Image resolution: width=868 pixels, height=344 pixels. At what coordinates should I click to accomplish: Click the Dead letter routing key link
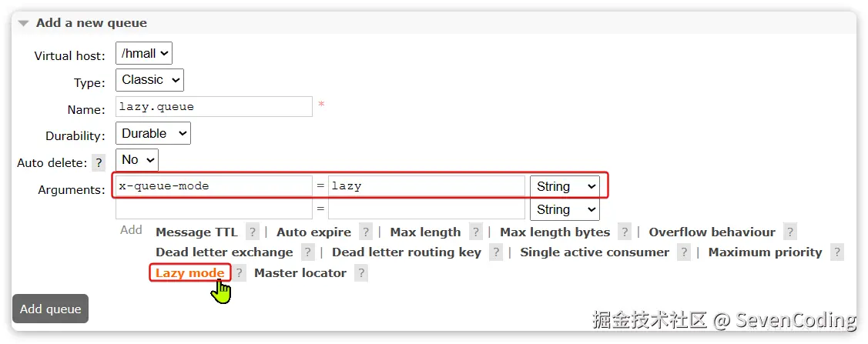(x=406, y=252)
